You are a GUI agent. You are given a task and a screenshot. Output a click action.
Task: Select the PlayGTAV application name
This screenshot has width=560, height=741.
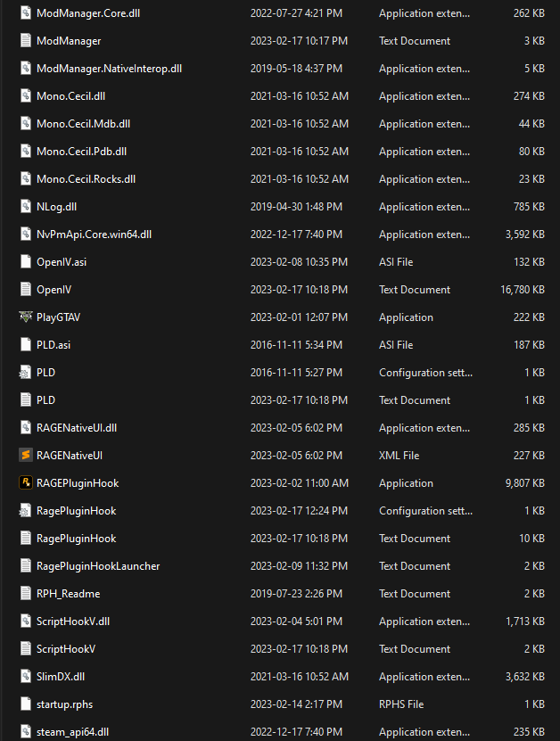point(58,317)
